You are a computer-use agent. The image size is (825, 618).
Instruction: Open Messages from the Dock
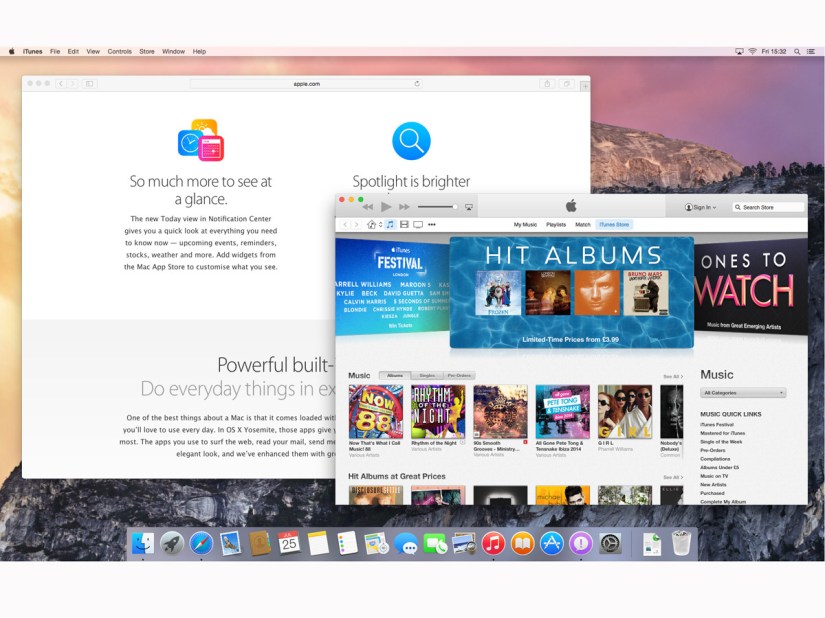tap(406, 544)
